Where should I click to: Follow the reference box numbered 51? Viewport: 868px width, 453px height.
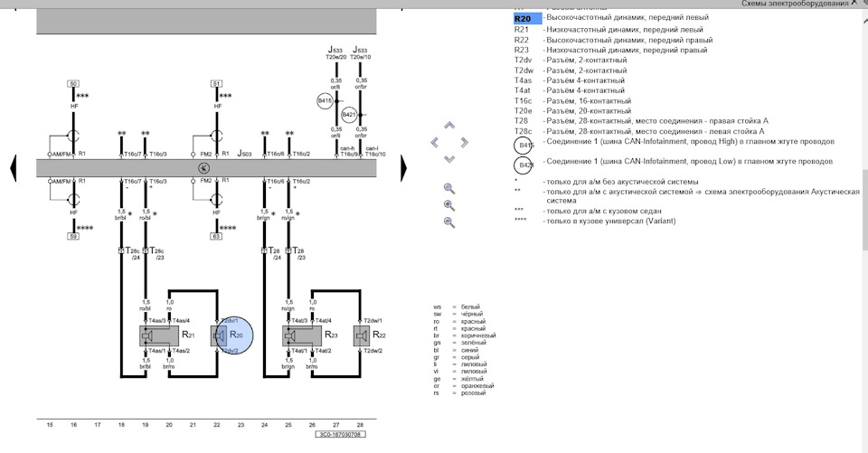click(x=217, y=83)
